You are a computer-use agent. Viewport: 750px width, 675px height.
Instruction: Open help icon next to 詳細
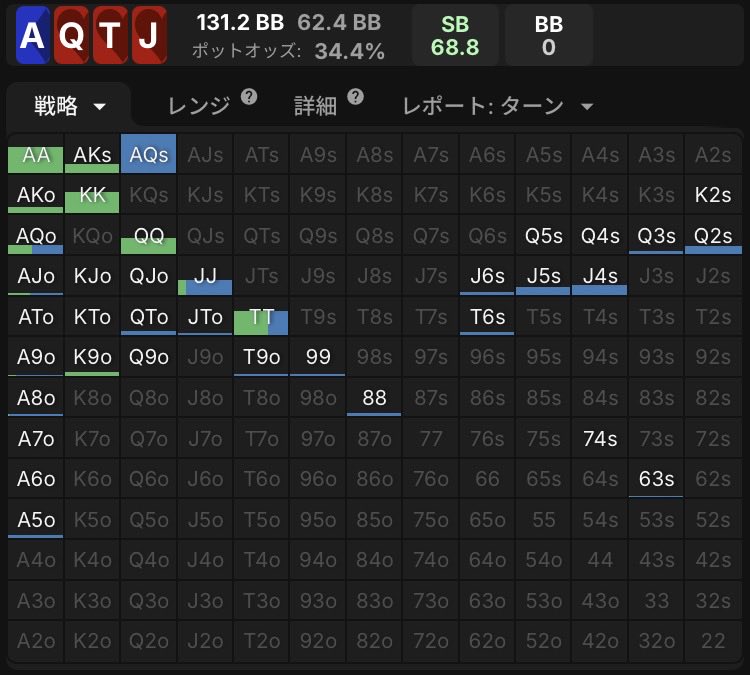[x=355, y=97]
